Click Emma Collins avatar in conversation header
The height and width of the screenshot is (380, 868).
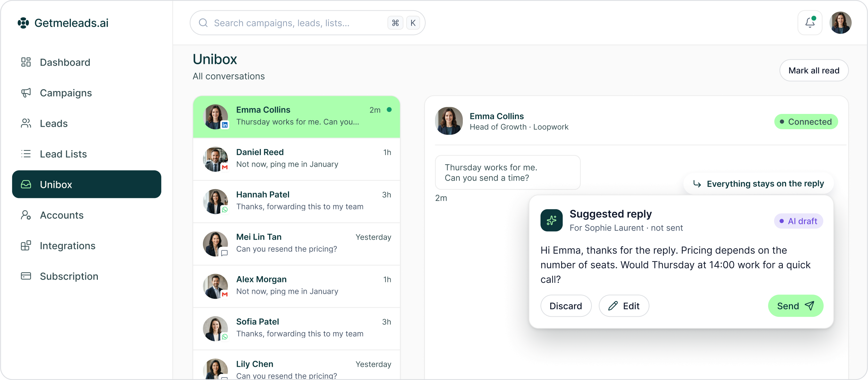click(x=449, y=121)
